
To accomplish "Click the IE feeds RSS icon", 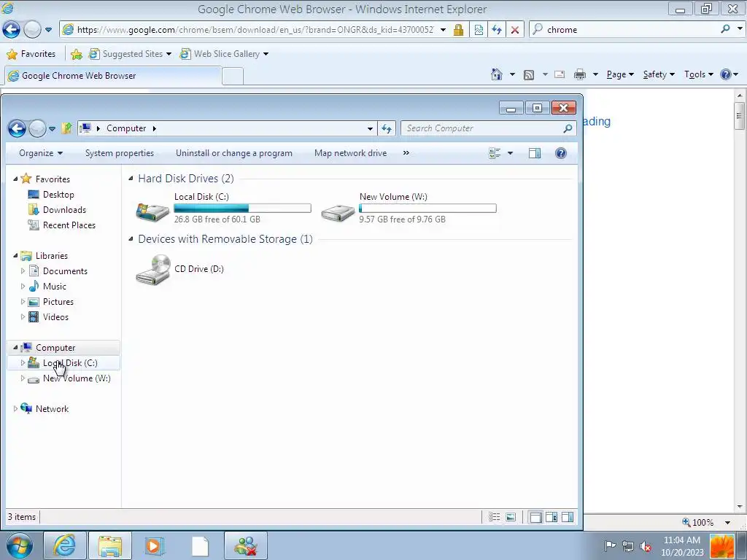I will 529,75.
